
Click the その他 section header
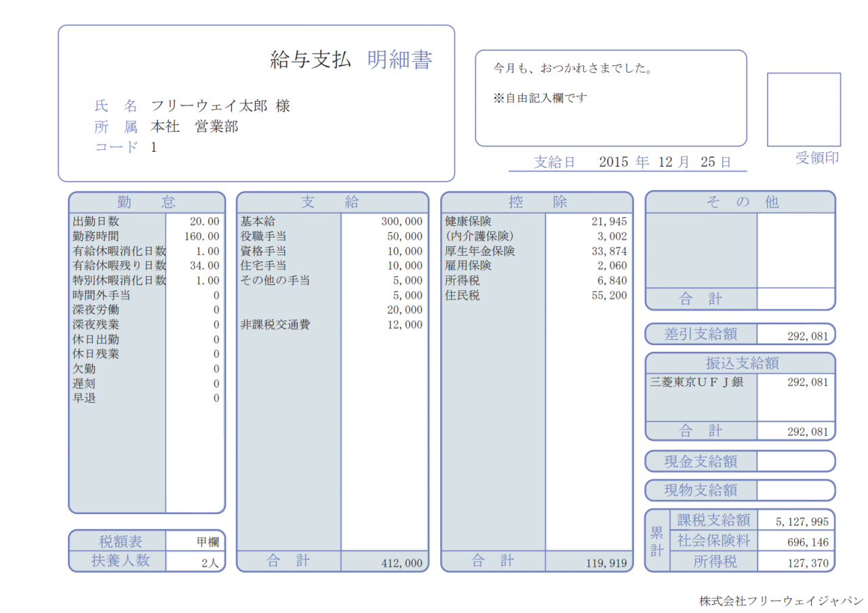tap(740, 202)
